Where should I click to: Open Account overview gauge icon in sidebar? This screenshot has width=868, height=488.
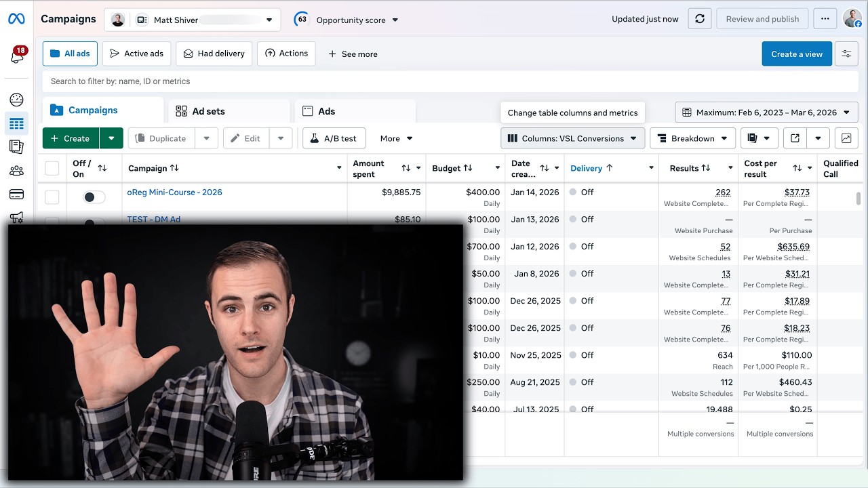click(x=16, y=100)
